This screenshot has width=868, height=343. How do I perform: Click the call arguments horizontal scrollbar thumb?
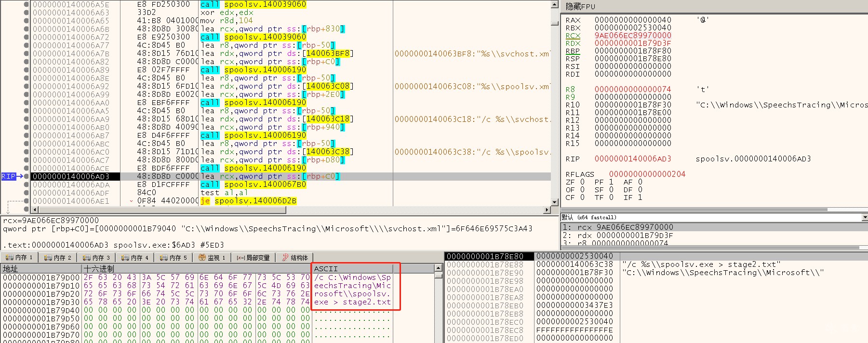(x=711, y=248)
